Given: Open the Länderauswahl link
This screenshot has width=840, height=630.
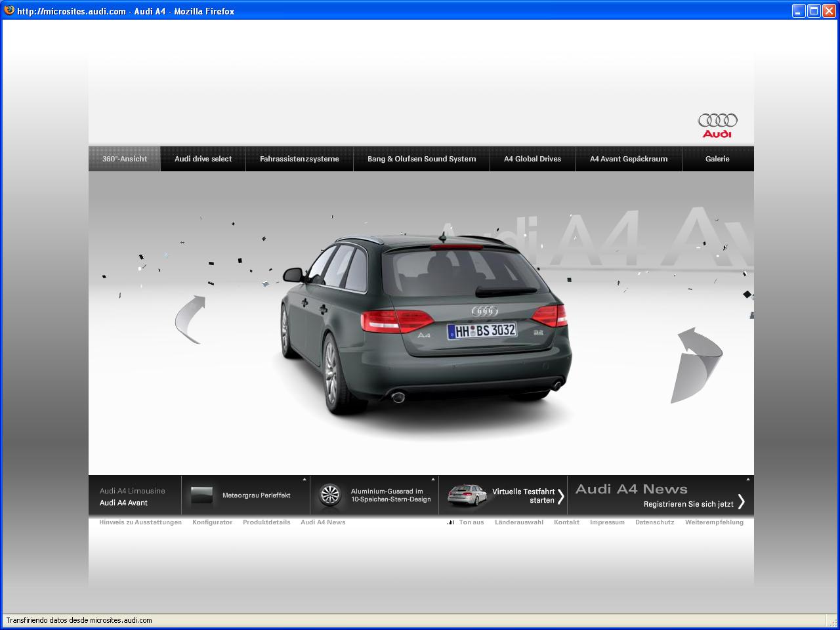Looking at the screenshot, I should [519, 522].
